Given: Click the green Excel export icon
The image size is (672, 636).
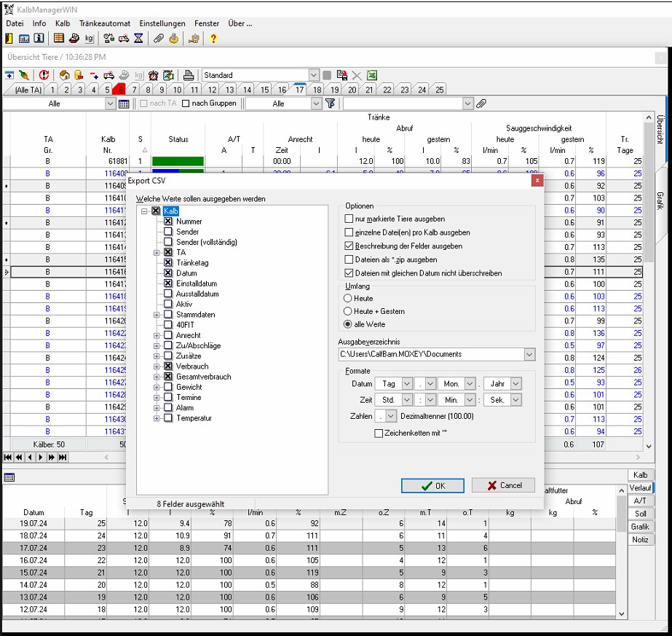Looking at the screenshot, I should (371, 75).
